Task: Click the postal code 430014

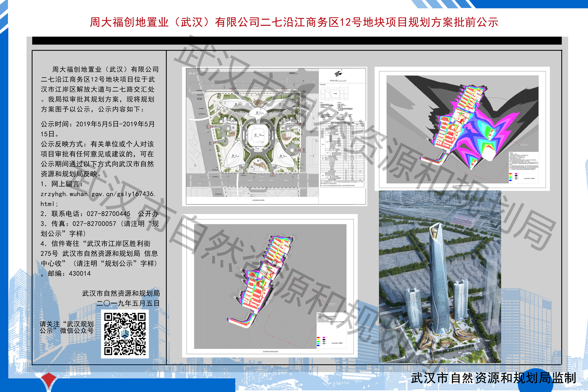Action: pyautogui.click(x=80, y=273)
